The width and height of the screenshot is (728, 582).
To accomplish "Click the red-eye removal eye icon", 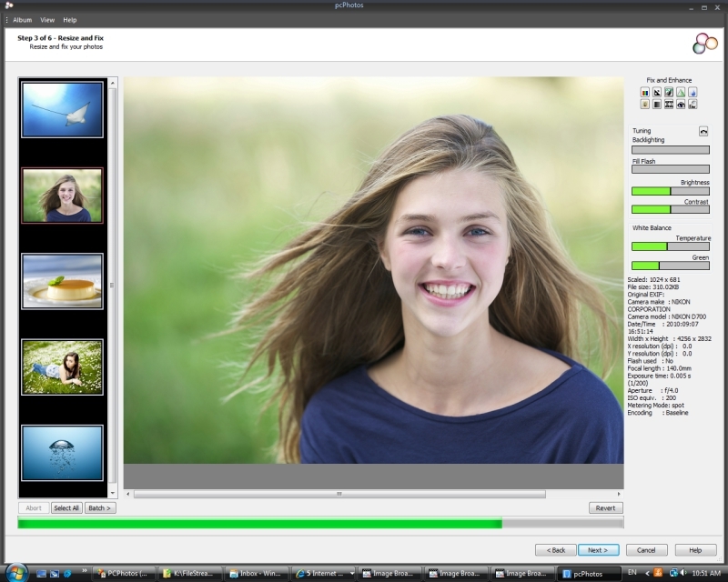I will pyautogui.click(x=681, y=105).
